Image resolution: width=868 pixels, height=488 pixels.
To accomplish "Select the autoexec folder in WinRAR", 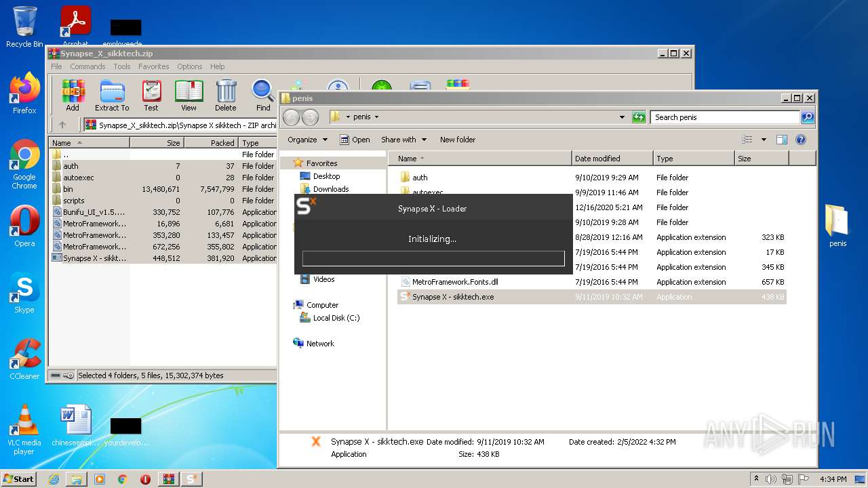I will click(79, 178).
